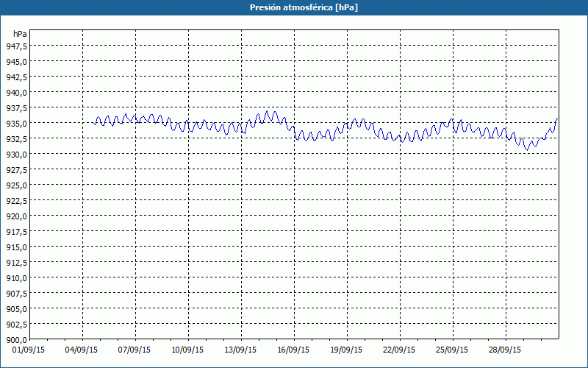Click the hPa unit label
This screenshot has height=368, width=588.
20,34
